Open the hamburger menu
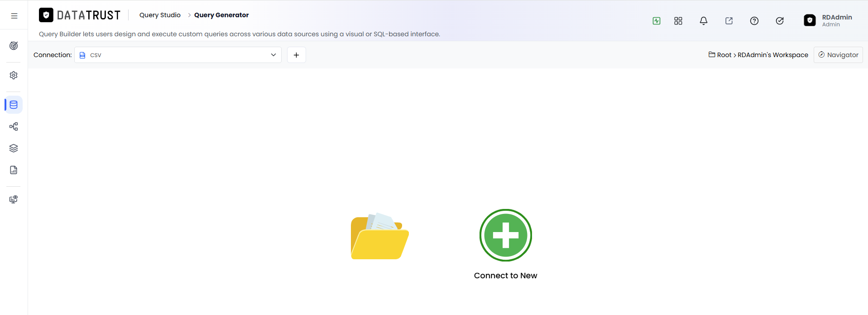Viewport: 868px width, 315px height. [14, 16]
